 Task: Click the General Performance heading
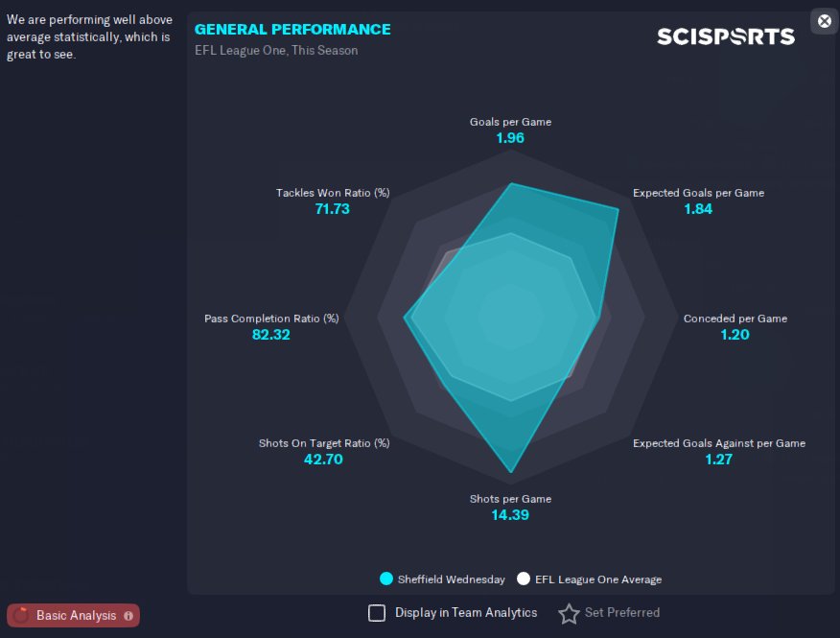coord(292,30)
